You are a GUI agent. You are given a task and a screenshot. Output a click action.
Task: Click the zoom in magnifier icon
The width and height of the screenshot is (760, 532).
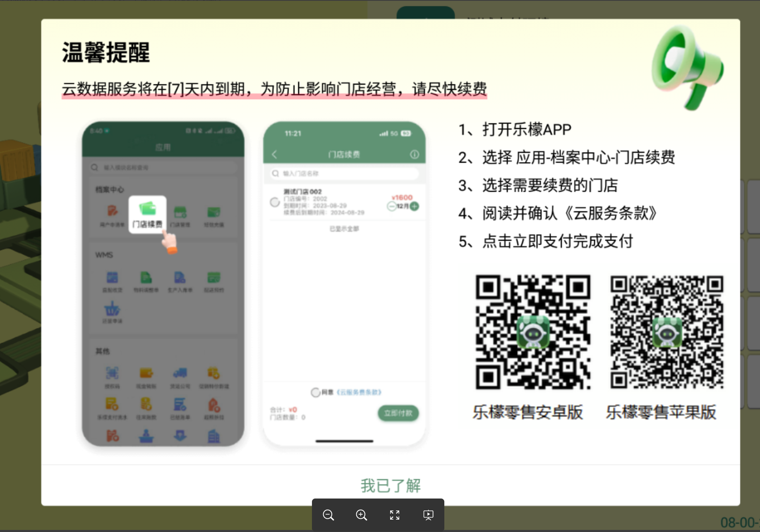pyautogui.click(x=362, y=515)
